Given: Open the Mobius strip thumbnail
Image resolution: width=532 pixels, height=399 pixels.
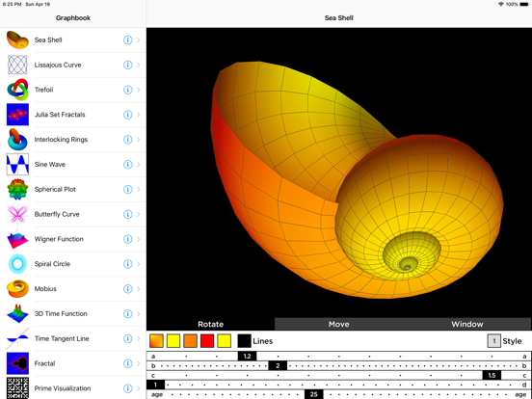Looking at the screenshot, I should (17, 289).
